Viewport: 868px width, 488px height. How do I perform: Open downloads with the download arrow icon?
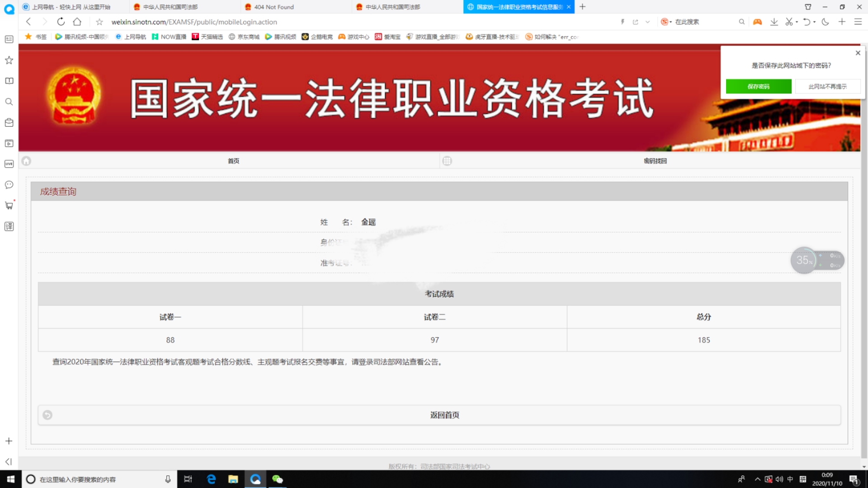click(774, 22)
